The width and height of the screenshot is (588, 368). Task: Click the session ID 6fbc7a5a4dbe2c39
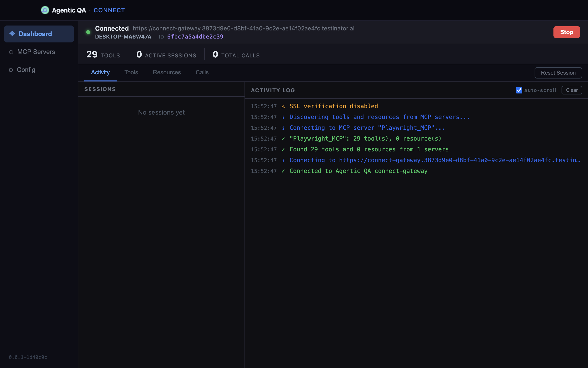click(195, 37)
